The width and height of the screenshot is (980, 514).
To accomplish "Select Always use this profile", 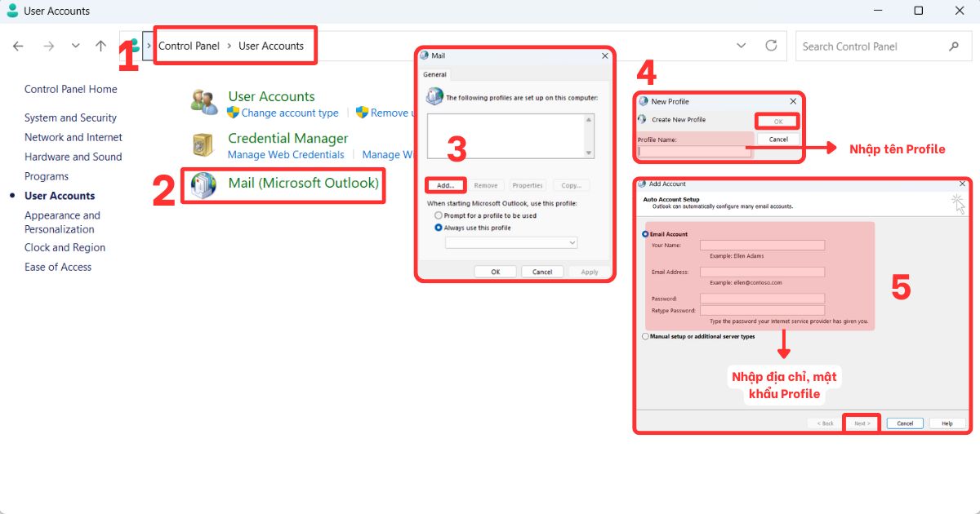I will coord(439,228).
